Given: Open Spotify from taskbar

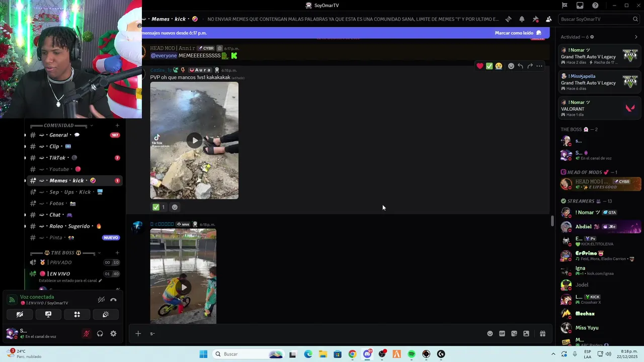Looking at the screenshot, I should pos(412,354).
